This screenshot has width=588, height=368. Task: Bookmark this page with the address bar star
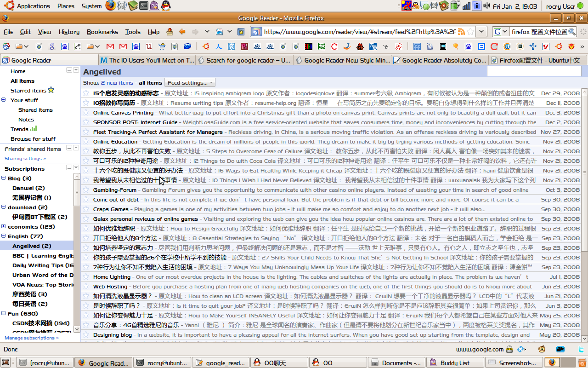tap(470, 32)
